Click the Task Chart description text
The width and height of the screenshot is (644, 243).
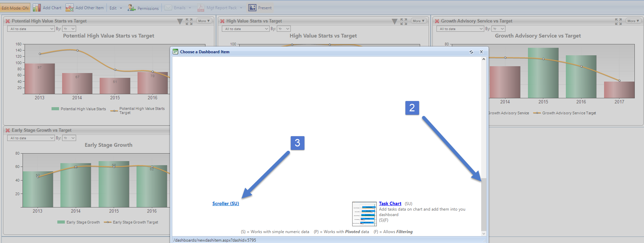(422, 212)
